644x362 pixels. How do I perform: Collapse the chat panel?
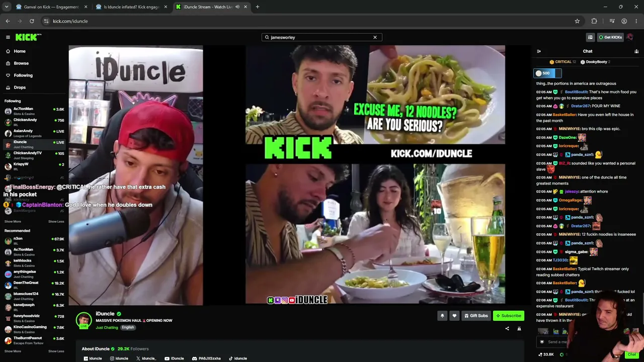point(539,51)
